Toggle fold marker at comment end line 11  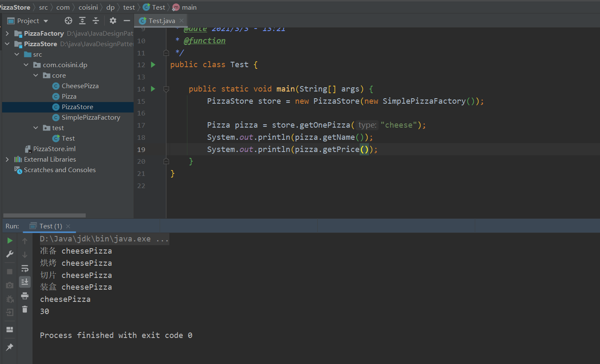click(166, 53)
